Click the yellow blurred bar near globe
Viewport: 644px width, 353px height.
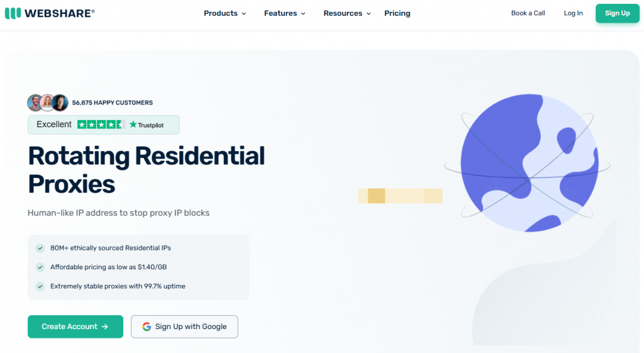click(x=400, y=196)
